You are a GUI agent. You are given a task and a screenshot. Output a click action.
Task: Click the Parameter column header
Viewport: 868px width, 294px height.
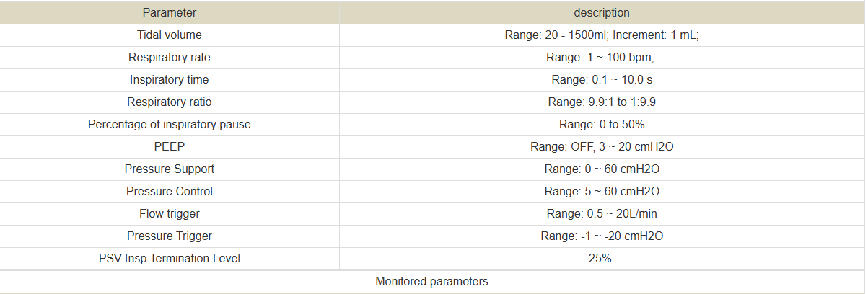[170, 12]
